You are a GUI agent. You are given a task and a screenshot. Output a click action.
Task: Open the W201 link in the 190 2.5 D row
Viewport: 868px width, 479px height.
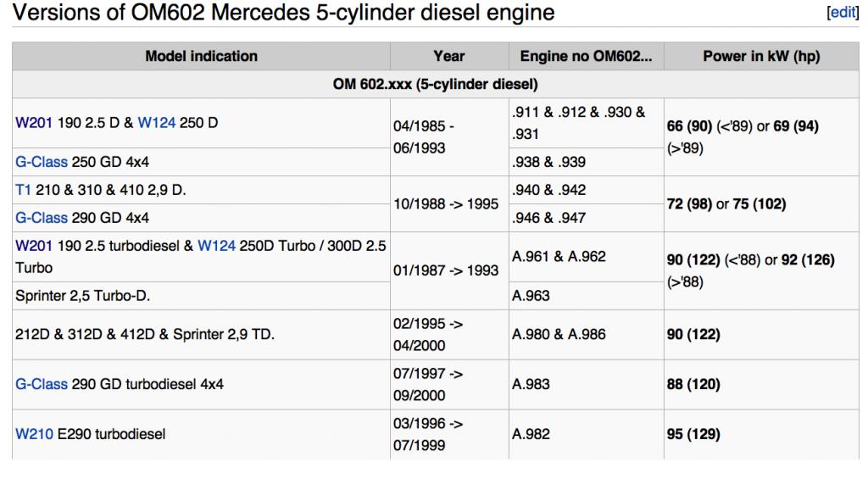(x=32, y=122)
